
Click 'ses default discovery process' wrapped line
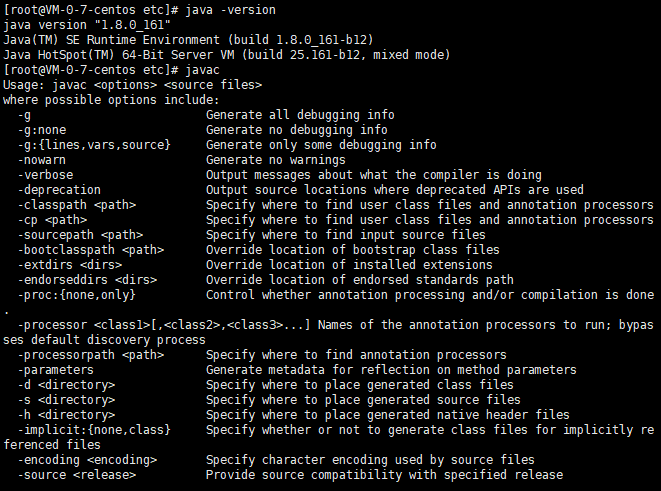[x=105, y=340]
